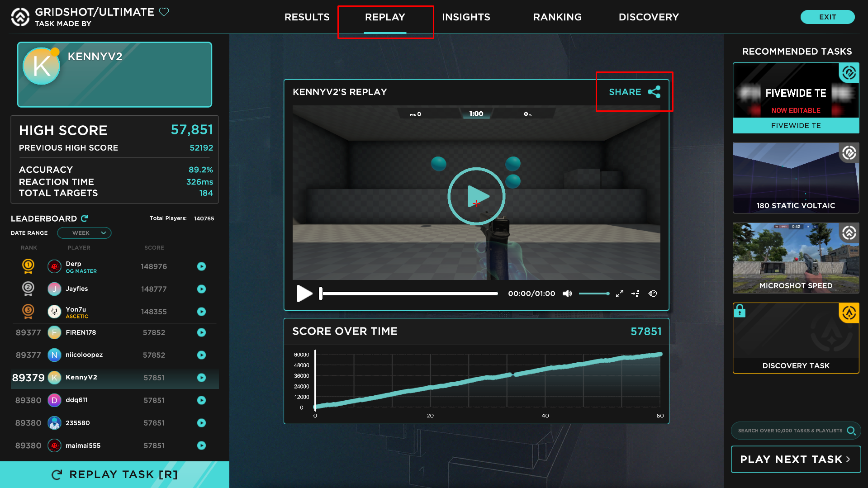Favorite the task with the heart icon
This screenshot has width=868, height=488.
[x=164, y=12]
